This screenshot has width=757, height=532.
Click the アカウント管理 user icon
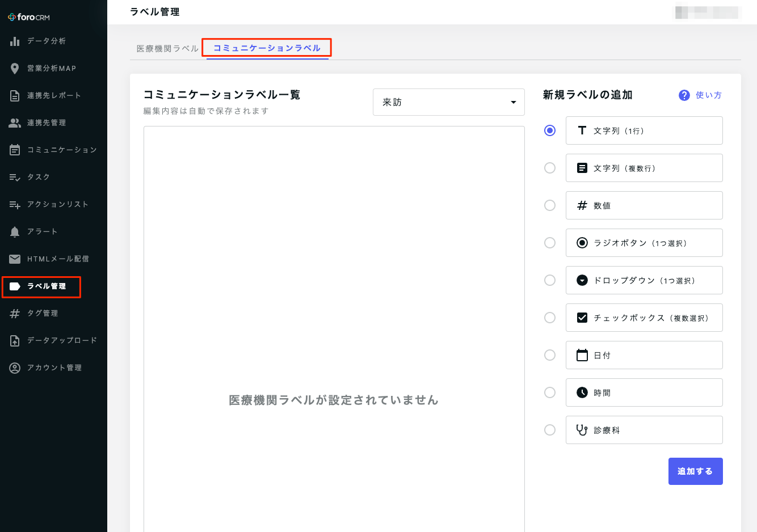15,368
